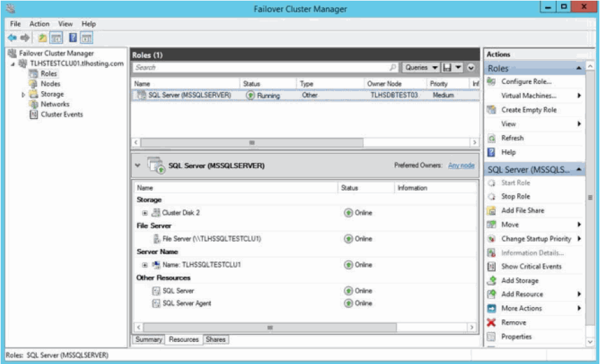Switch to the Summary tab
Viewport: 600px width, 364px height.
[x=148, y=339]
